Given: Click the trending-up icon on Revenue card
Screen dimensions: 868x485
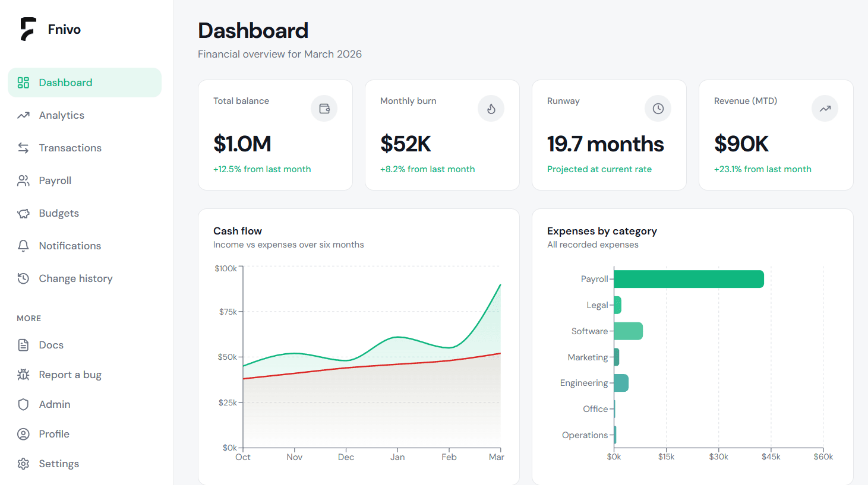Looking at the screenshot, I should (x=825, y=109).
